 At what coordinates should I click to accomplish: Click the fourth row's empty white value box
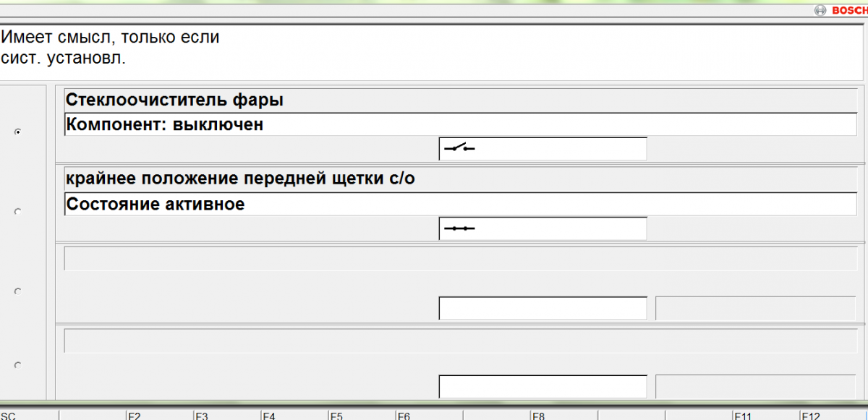point(542,386)
